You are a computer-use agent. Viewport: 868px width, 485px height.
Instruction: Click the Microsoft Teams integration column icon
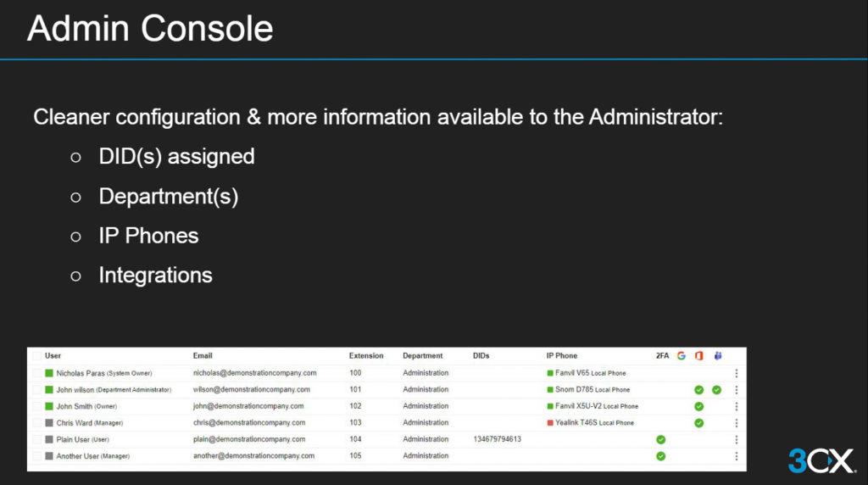coord(717,356)
